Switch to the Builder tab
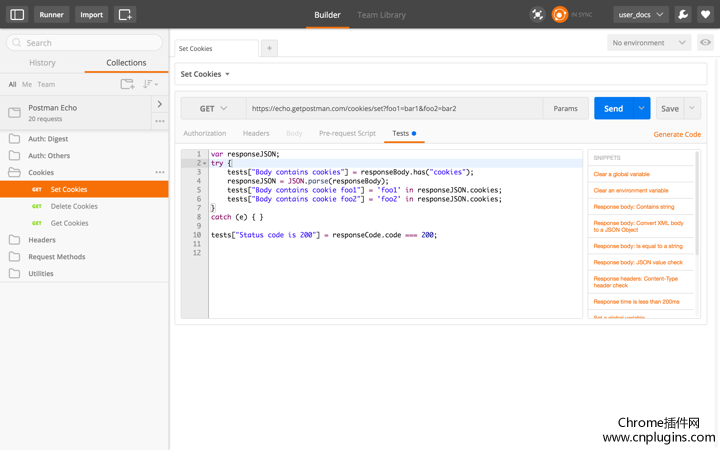This screenshot has width=720, height=450. click(327, 15)
